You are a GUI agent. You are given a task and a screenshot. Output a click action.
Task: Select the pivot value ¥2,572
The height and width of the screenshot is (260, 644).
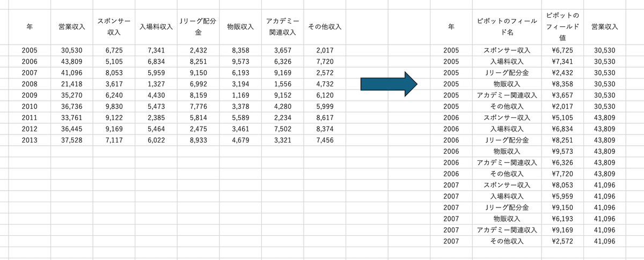562,241
